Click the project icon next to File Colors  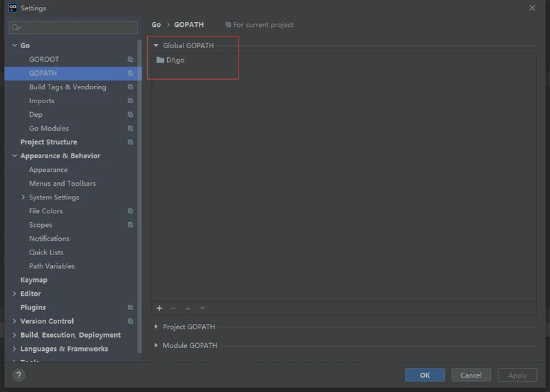(130, 211)
